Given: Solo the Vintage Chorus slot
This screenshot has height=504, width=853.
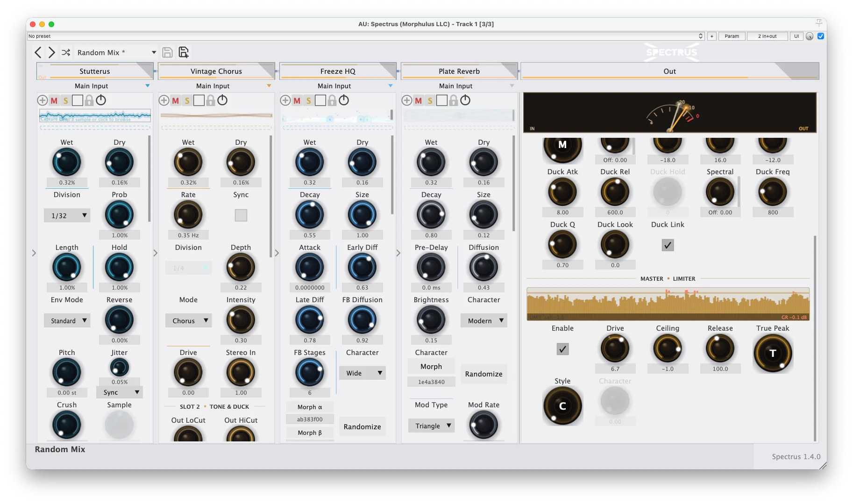Looking at the screenshot, I should (x=187, y=100).
